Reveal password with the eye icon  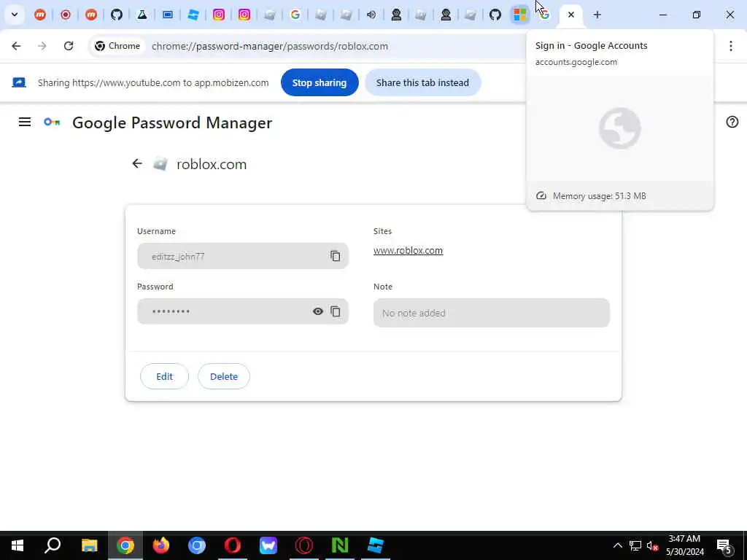coord(318,311)
